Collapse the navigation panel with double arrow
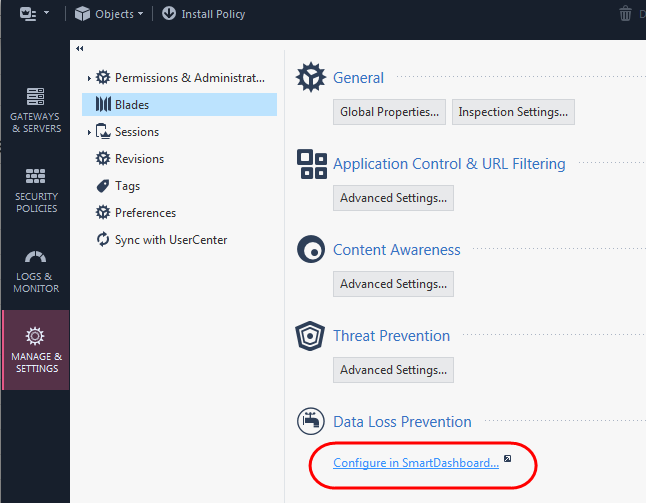This screenshot has width=646, height=503. (x=80, y=49)
